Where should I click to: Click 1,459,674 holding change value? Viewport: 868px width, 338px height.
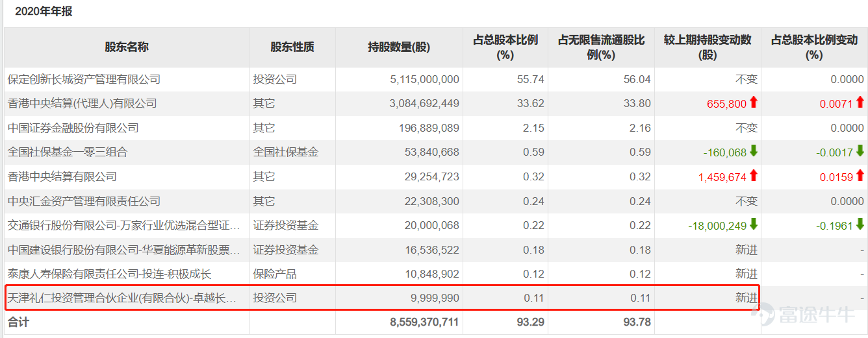722,176
